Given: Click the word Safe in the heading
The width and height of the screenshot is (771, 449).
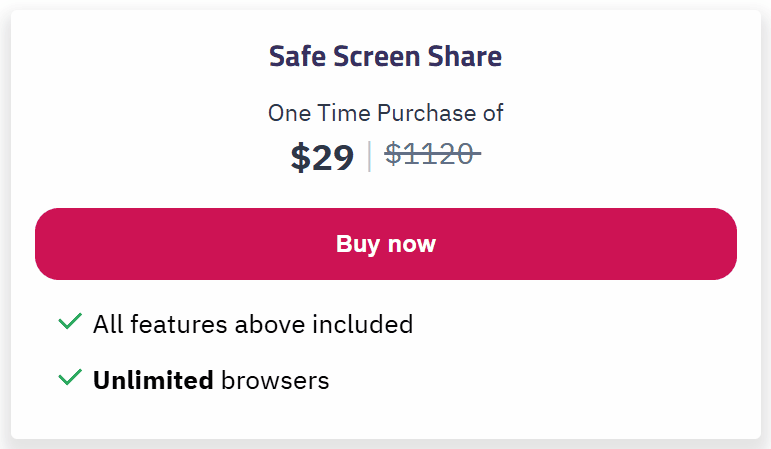Looking at the screenshot, I should (x=293, y=57).
